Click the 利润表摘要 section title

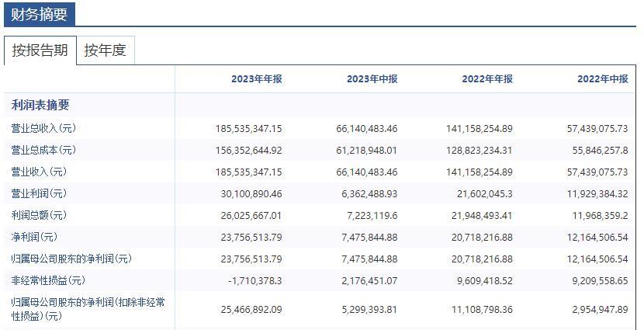40,105
